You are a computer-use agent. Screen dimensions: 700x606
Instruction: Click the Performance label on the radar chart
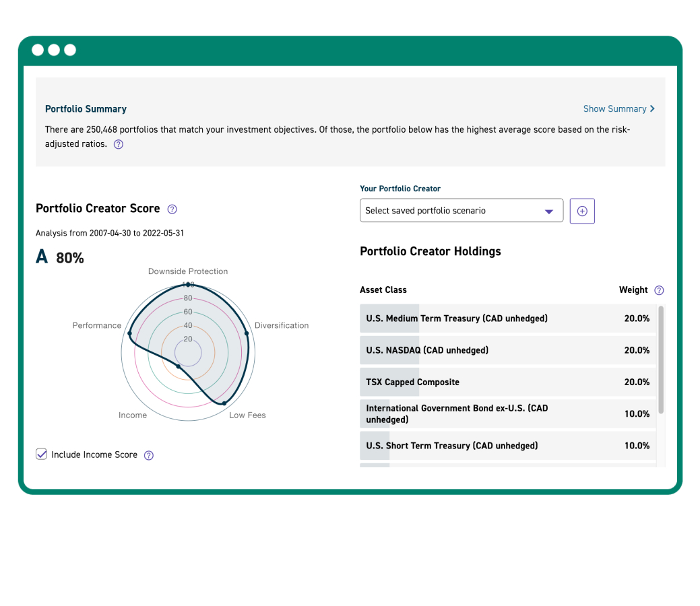pyautogui.click(x=96, y=325)
